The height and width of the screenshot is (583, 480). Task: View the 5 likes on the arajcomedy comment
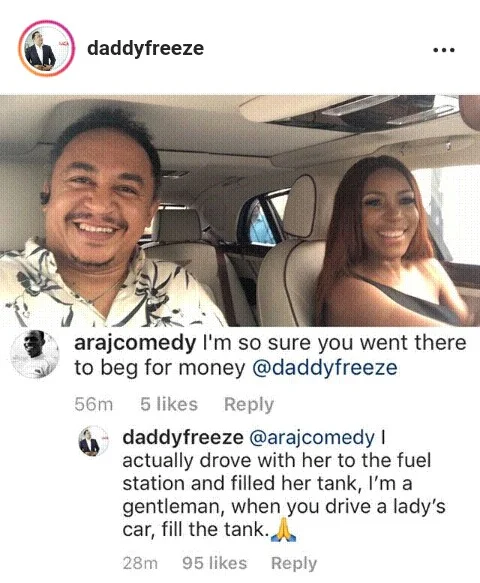tap(169, 404)
